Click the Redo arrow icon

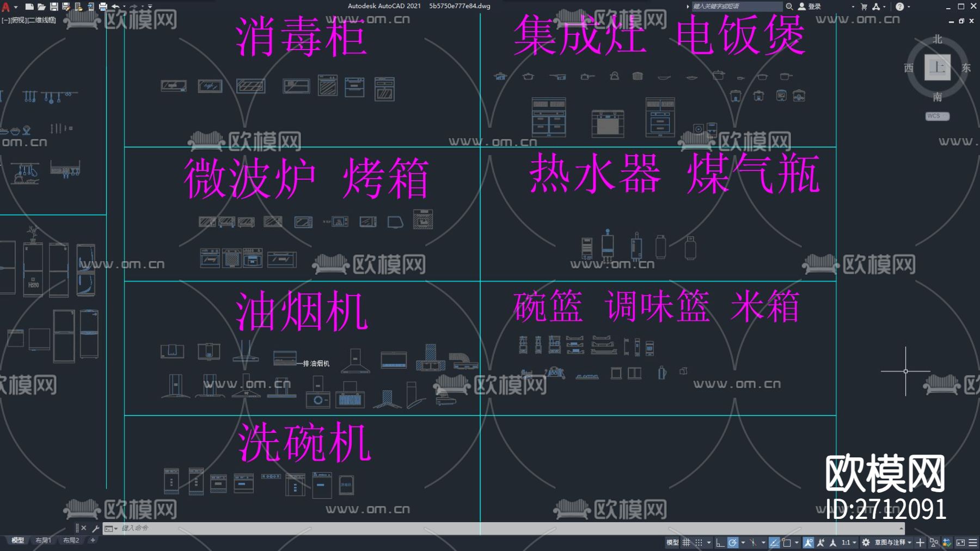coord(134,6)
